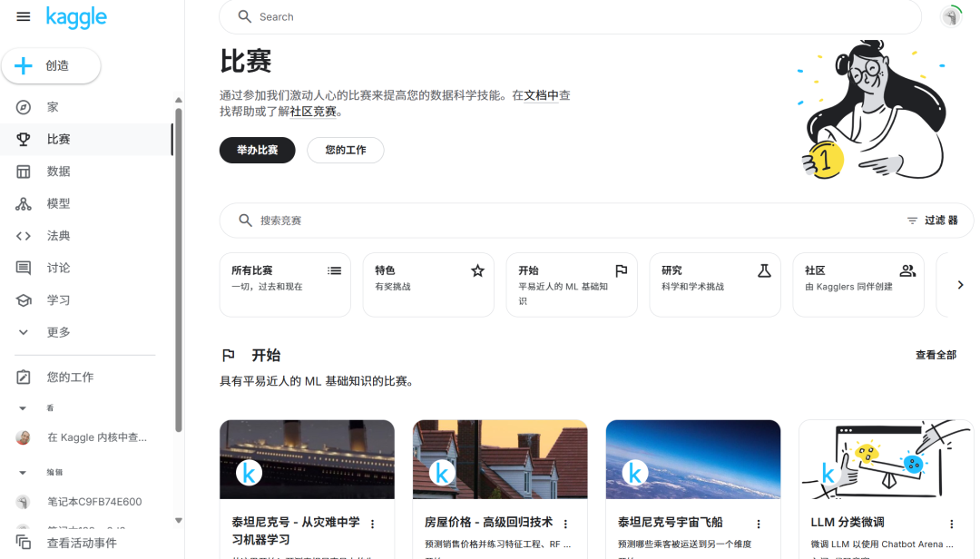
Task: Click the 举办比赛 button
Action: 258,150
